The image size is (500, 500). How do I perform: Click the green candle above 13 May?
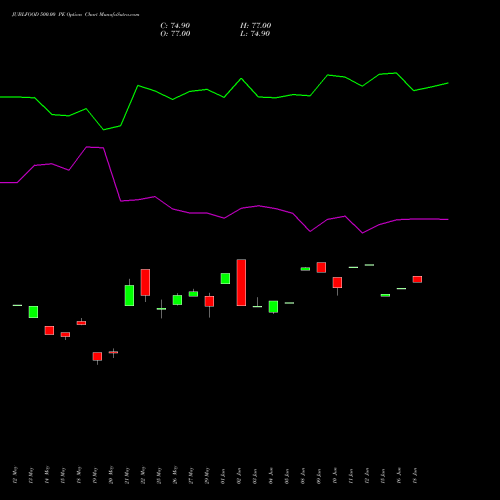33,312
